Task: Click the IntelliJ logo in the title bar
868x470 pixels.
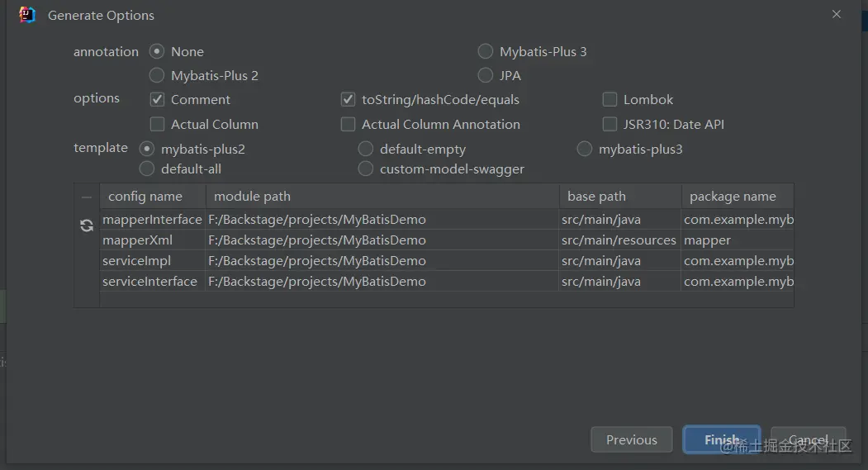Action: [26, 15]
